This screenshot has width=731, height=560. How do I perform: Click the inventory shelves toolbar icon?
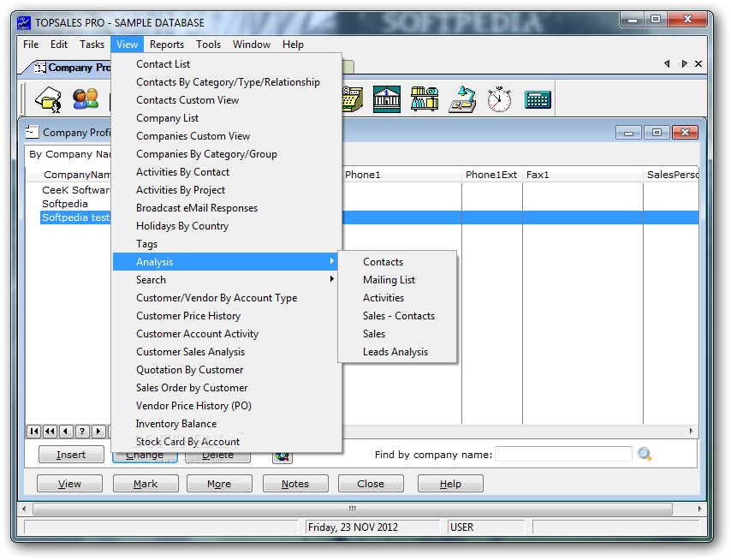(425, 98)
